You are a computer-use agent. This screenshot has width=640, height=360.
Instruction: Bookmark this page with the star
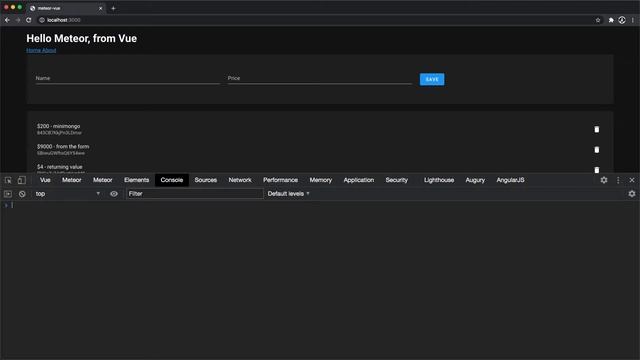click(598, 20)
